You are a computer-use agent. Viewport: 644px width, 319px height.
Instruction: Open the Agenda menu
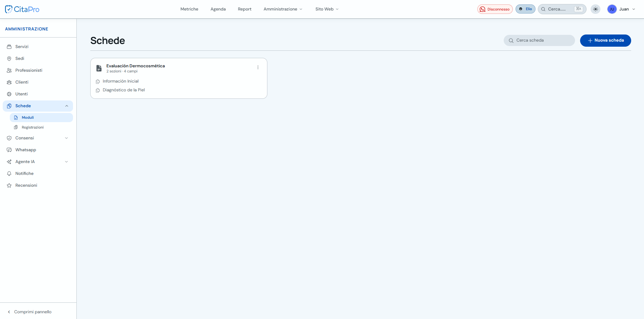tap(218, 9)
